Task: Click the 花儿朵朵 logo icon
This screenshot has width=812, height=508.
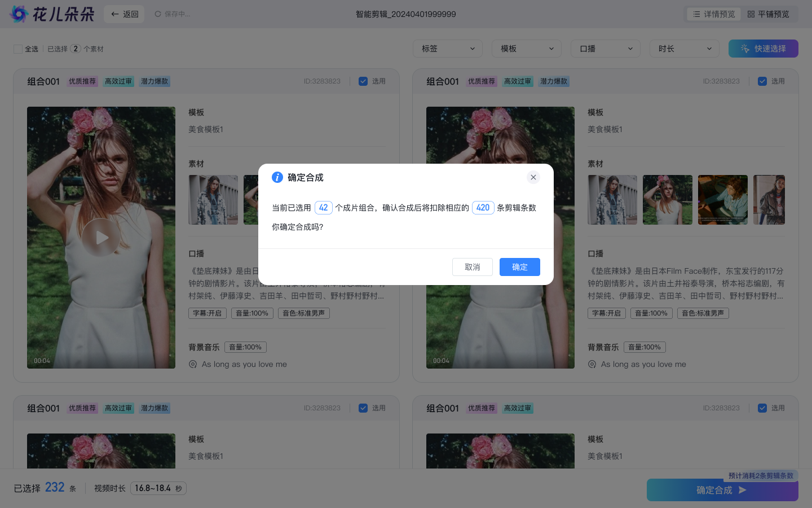Action: (x=19, y=14)
